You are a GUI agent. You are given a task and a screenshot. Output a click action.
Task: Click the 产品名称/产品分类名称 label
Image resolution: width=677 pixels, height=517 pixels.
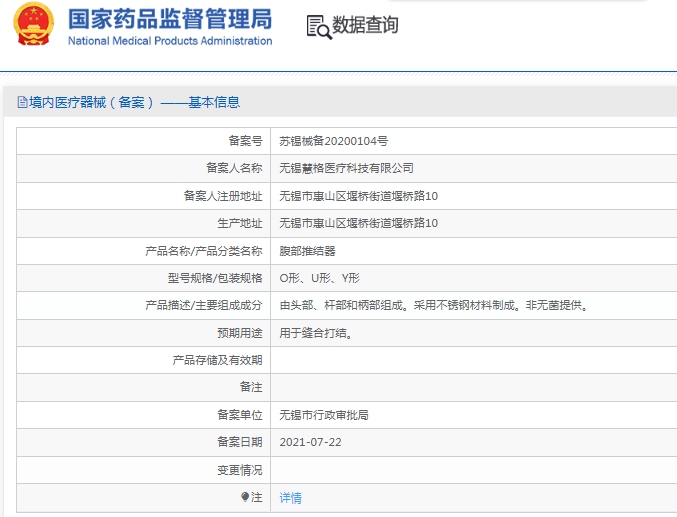pyautogui.click(x=204, y=251)
